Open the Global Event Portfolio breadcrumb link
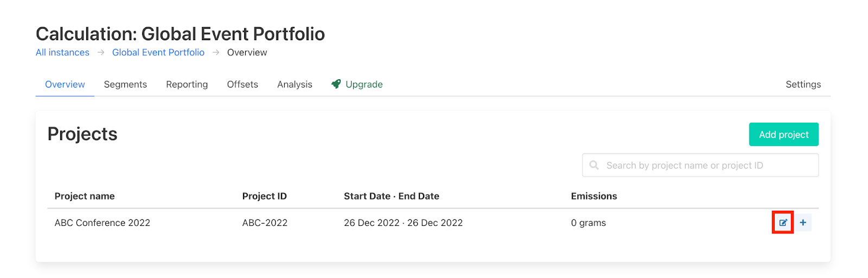The image size is (868, 278). pos(158,53)
